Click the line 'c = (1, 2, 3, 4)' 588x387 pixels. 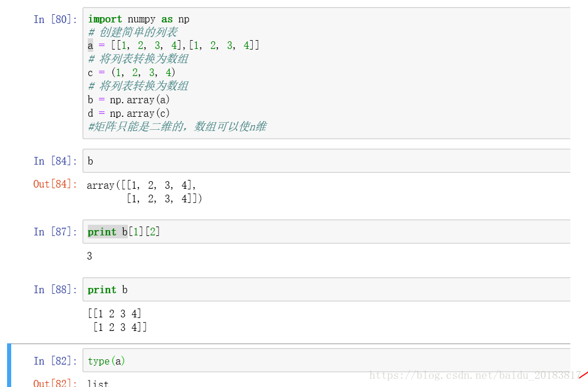coord(131,73)
